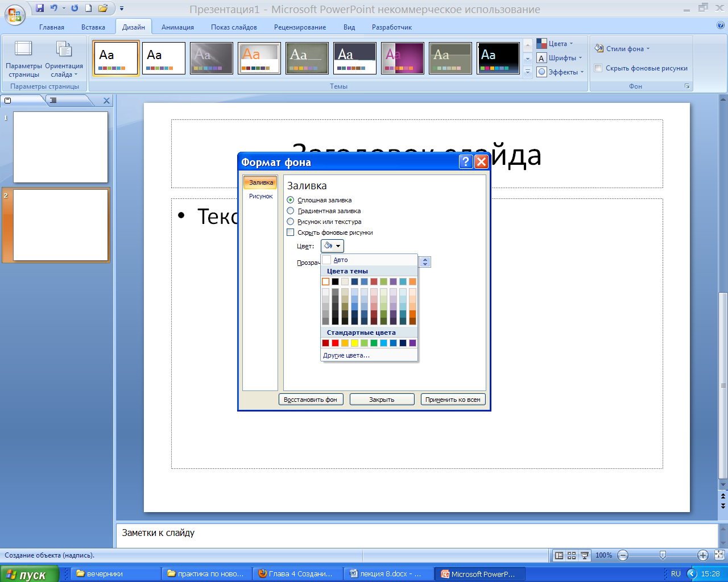Close the slides pane with the X
Screen dimensions: 728x582
pyautogui.click(x=106, y=101)
